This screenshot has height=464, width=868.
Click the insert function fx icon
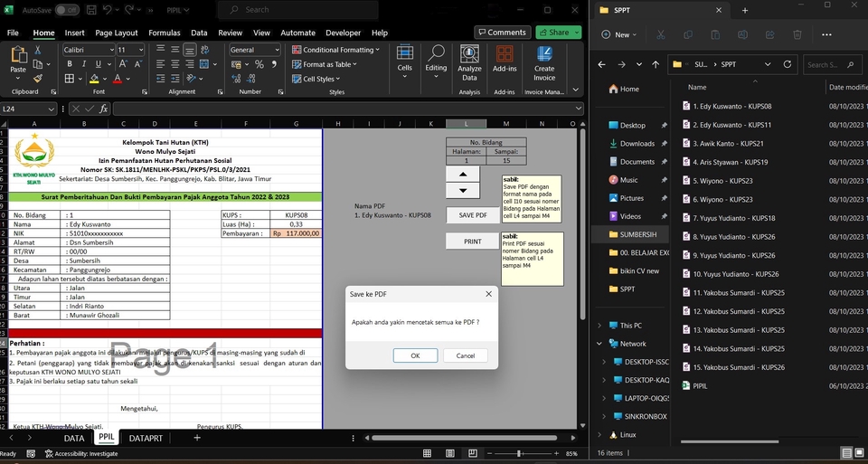coord(103,109)
